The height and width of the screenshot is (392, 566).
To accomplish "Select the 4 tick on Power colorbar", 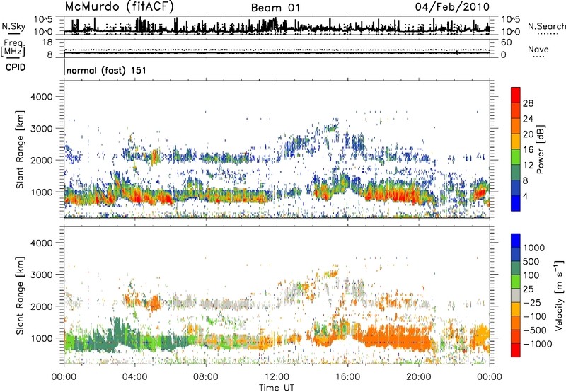I will pyautogui.click(x=525, y=196).
